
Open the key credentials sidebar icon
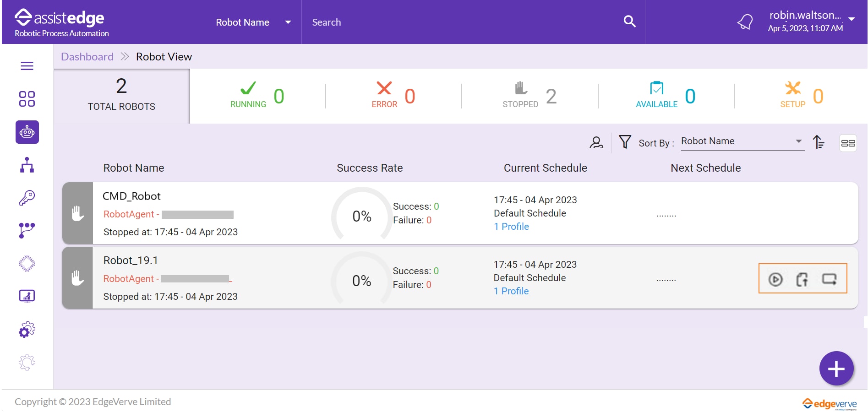27,198
